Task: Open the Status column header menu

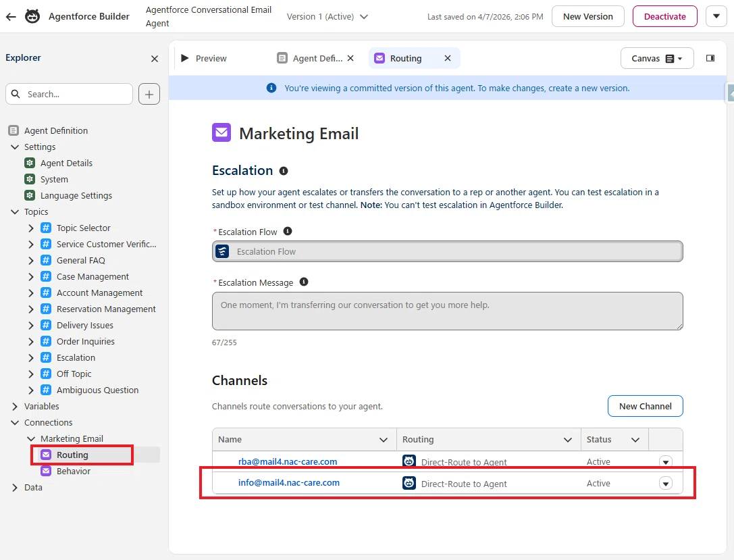Action: point(635,440)
